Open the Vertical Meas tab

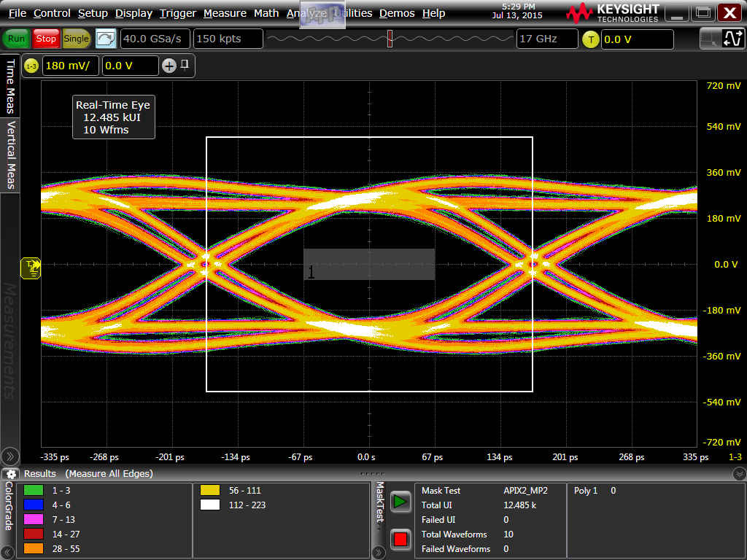10,155
